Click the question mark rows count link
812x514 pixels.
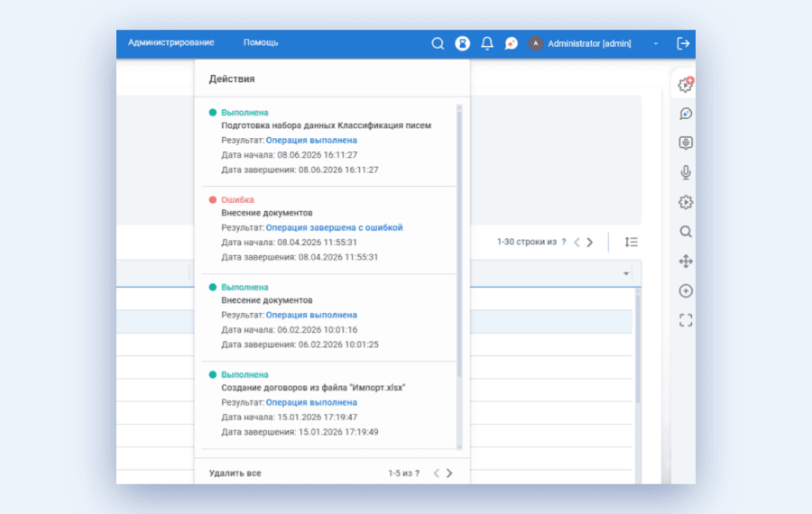coord(563,242)
